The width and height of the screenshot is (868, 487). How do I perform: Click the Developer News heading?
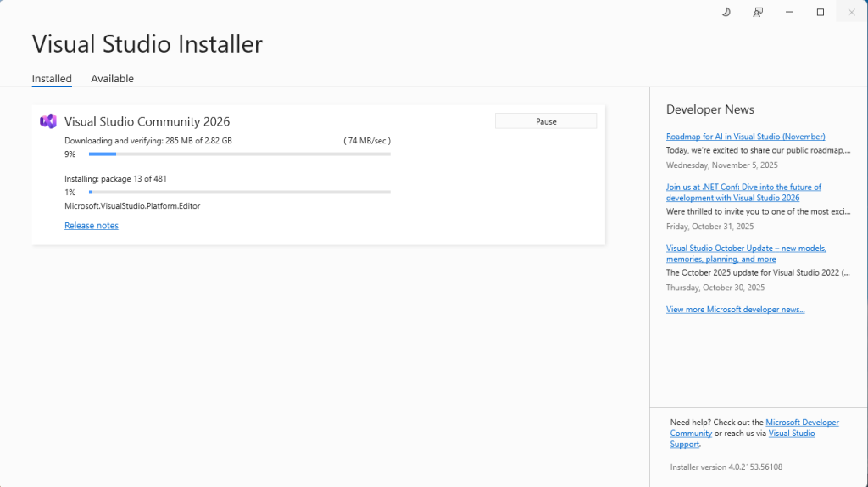pos(709,109)
